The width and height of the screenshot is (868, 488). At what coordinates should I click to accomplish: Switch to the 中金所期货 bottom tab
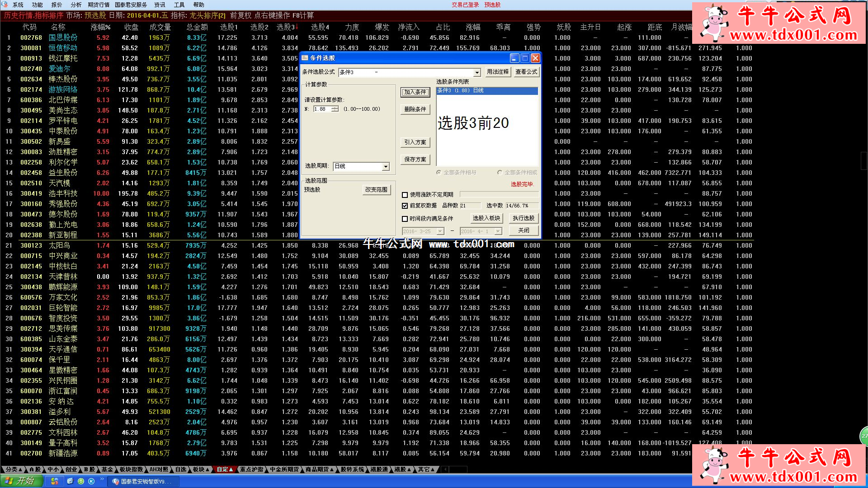tap(284, 469)
